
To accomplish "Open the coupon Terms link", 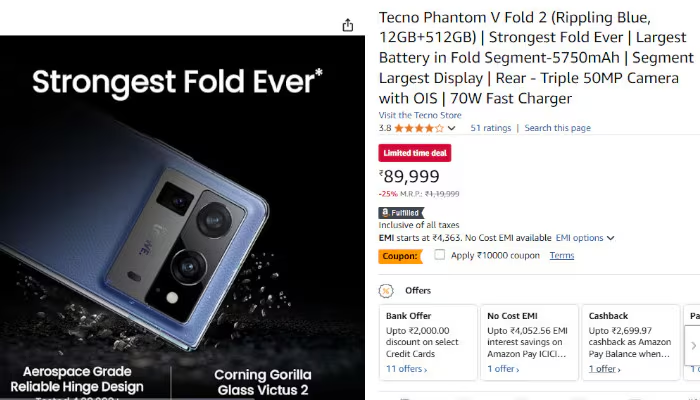I will click(x=562, y=255).
